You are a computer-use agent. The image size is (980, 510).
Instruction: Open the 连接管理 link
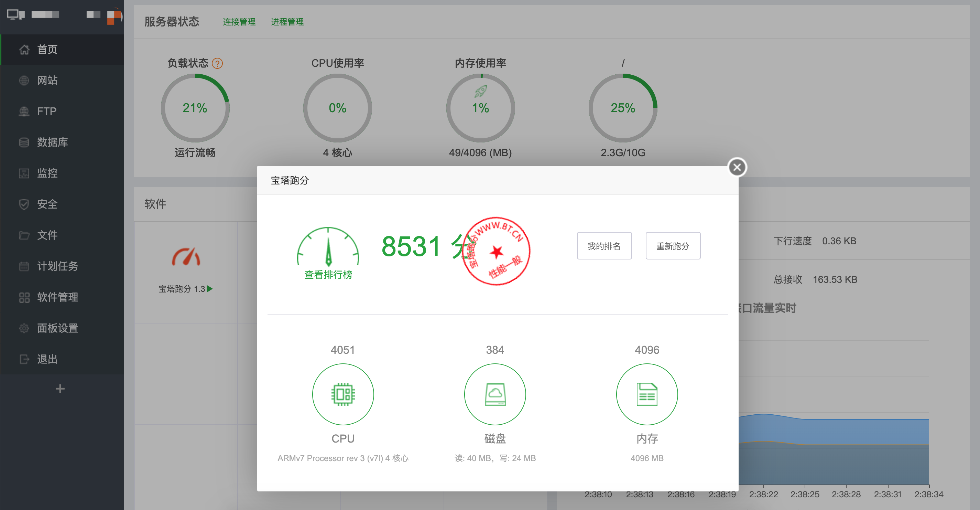coord(239,22)
